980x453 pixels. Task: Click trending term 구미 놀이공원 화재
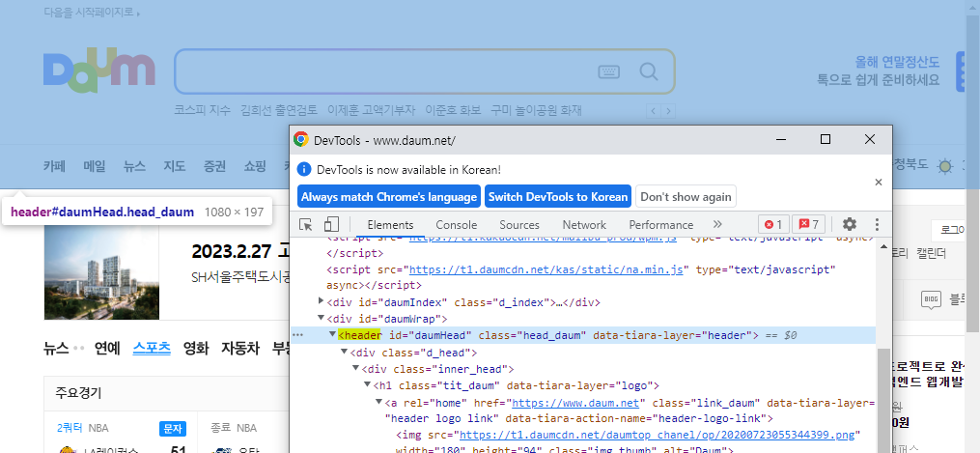point(536,111)
